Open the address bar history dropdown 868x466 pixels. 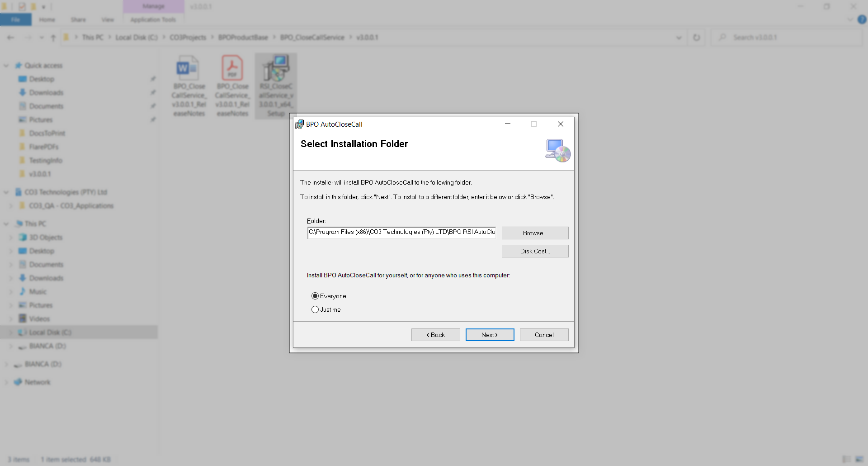point(679,38)
